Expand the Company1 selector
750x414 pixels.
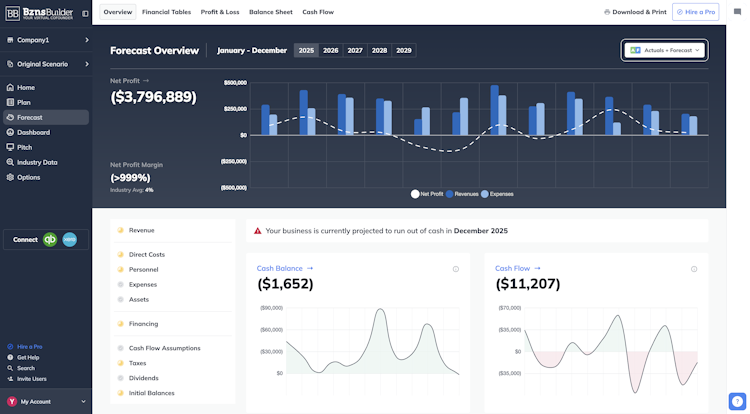(46, 40)
